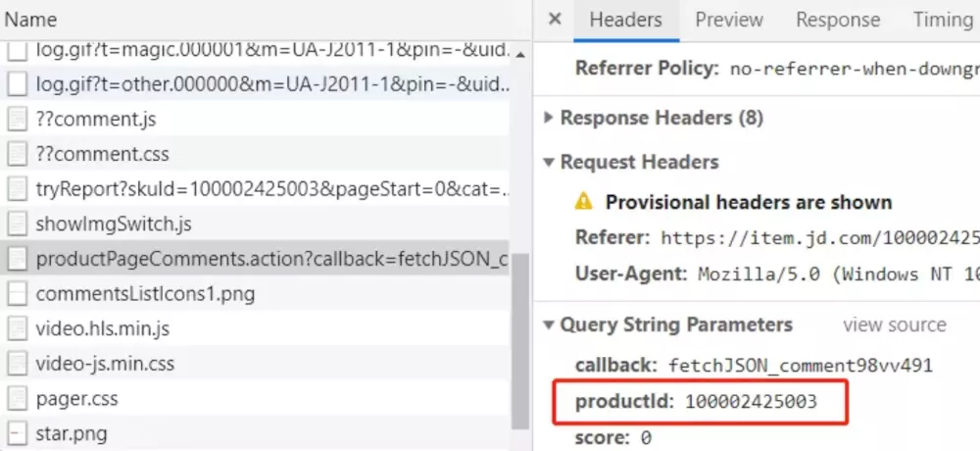Select the tryReport?skuId request row
Screen dimensions: 980x451
271,189
